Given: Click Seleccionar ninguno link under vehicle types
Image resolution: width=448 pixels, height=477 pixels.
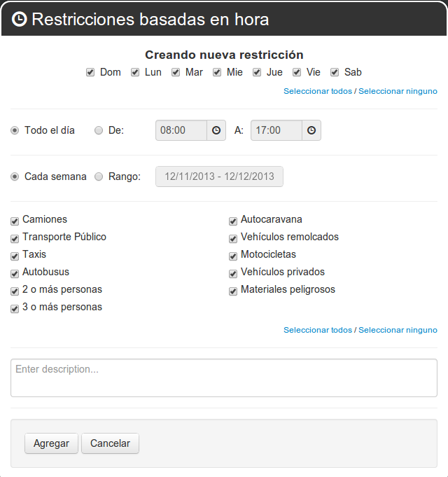Looking at the screenshot, I should [398, 330].
